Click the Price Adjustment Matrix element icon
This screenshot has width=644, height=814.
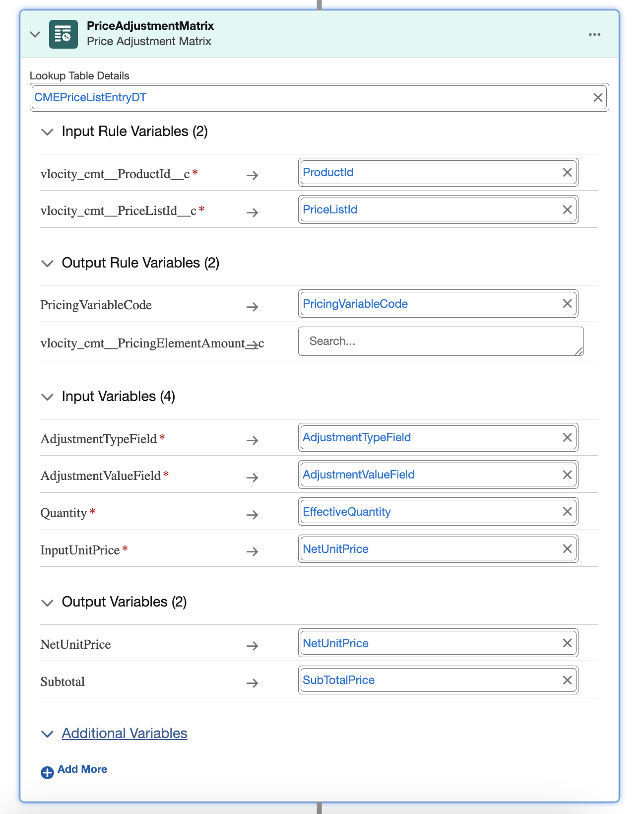(64, 34)
